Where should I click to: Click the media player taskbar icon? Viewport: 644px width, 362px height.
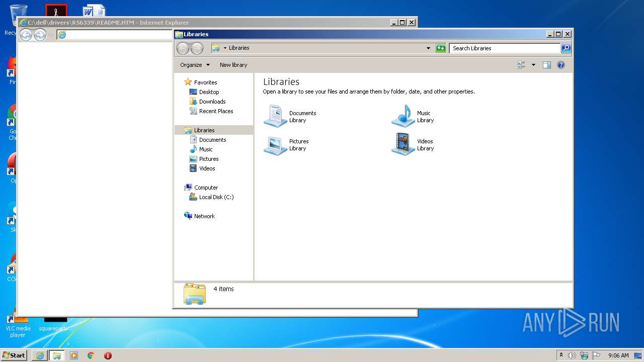74,355
